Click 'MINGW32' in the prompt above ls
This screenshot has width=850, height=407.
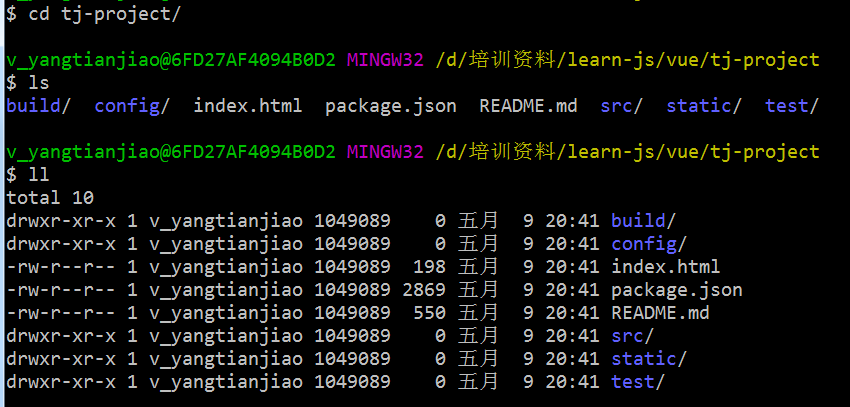[385, 60]
